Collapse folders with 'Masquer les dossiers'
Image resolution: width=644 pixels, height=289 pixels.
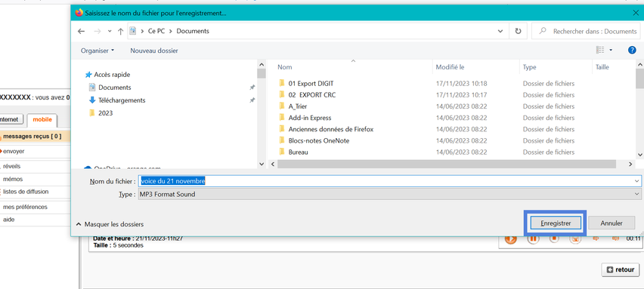110,225
